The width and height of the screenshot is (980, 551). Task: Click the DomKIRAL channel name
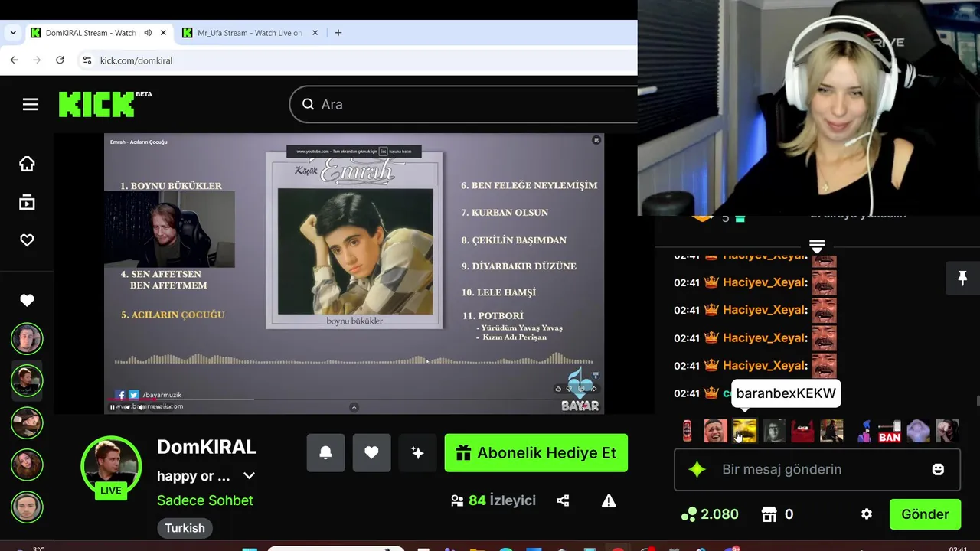pyautogui.click(x=206, y=447)
